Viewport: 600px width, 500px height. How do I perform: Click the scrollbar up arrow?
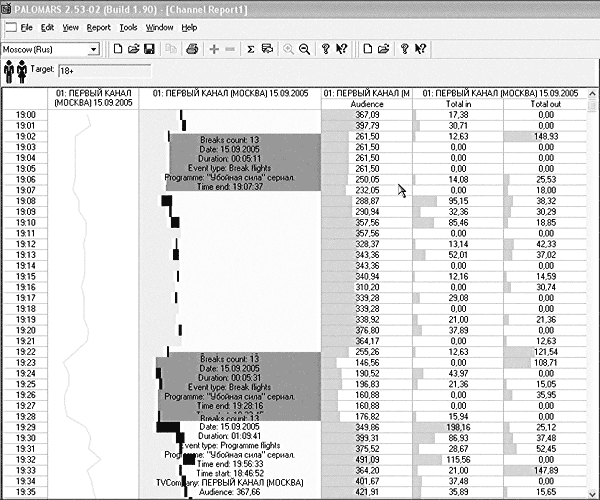coord(592,93)
